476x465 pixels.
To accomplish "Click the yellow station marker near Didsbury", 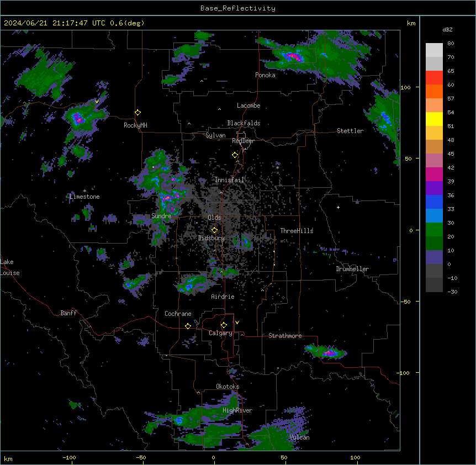I will [214, 230].
